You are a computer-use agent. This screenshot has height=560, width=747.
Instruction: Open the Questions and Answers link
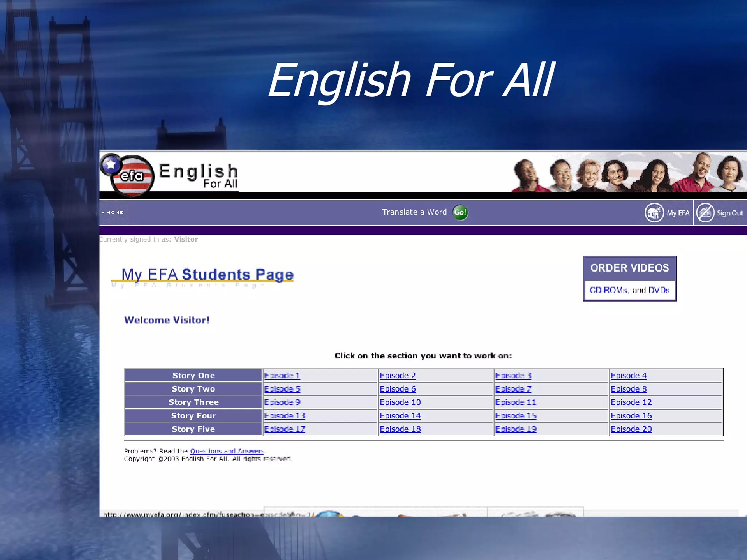227,451
